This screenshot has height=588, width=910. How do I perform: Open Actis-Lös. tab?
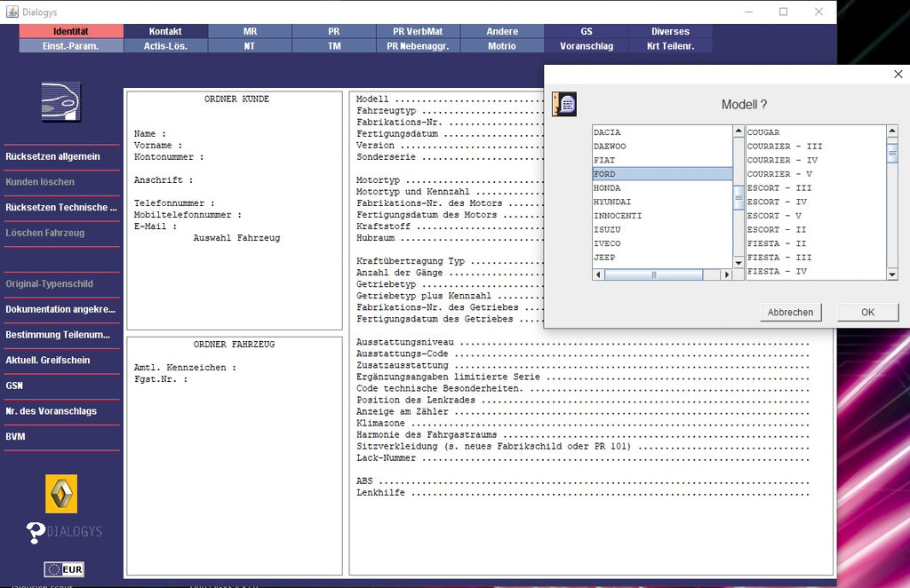165,46
